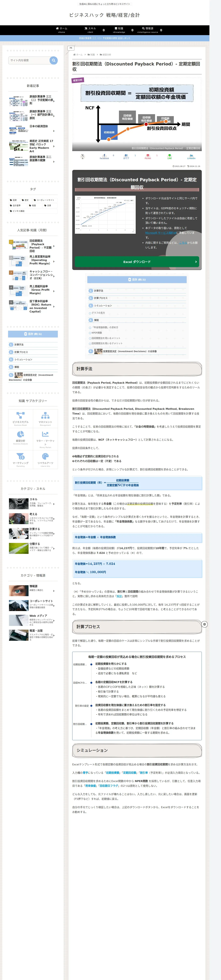Click the green Excel ダウンロード button
Screen dimensions: 221x980
point(137,262)
